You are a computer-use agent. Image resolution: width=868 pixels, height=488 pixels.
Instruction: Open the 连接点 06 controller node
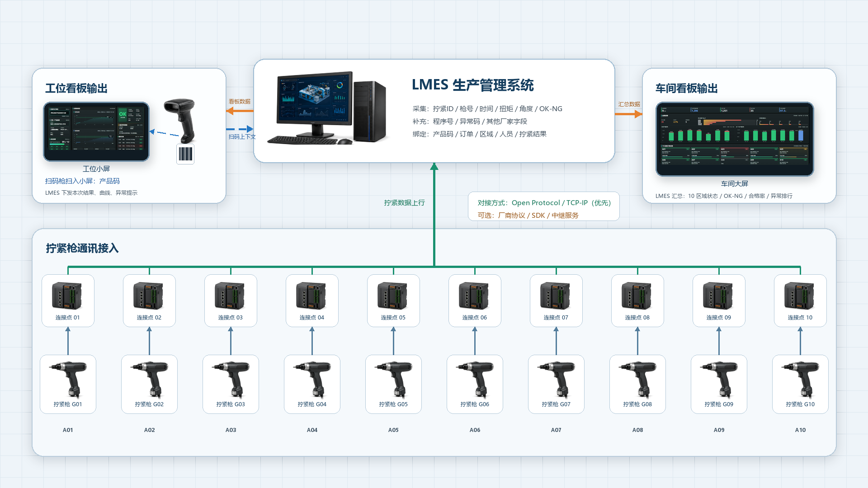pyautogui.click(x=474, y=296)
